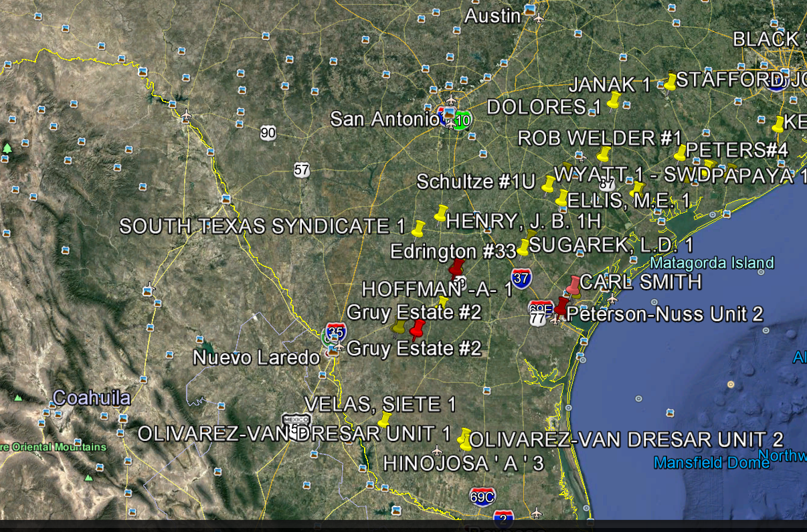Select the JANAK 1 yellow pushpin
The height and width of the screenshot is (532, 807).
point(670,82)
